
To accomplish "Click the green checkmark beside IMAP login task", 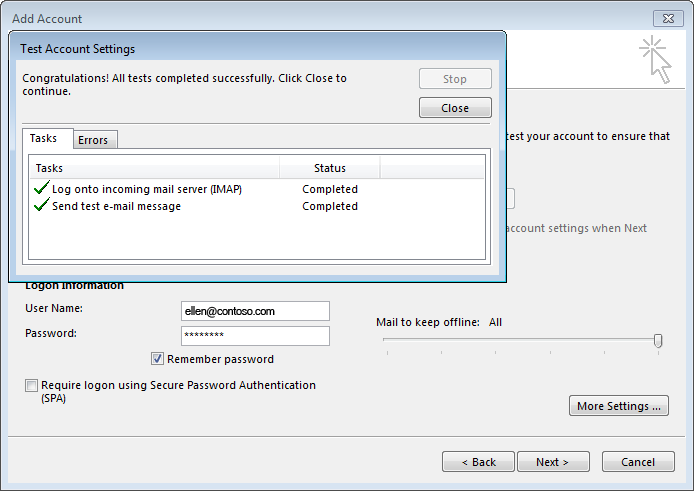I will click(41, 188).
